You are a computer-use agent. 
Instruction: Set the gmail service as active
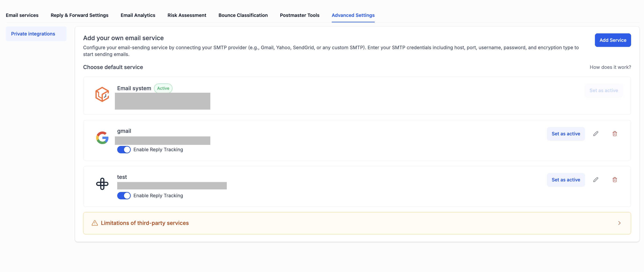[x=566, y=133]
